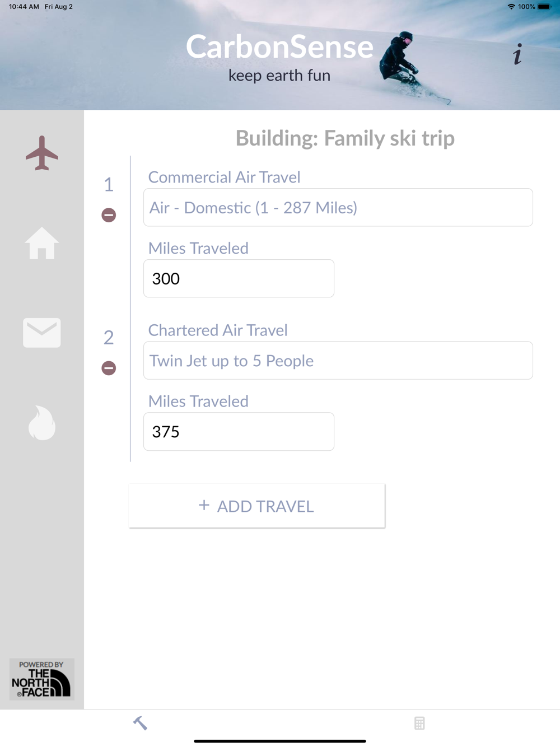Switch to the calculator tab
This screenshot has width=560, height=747.
(x=419, y=723)
